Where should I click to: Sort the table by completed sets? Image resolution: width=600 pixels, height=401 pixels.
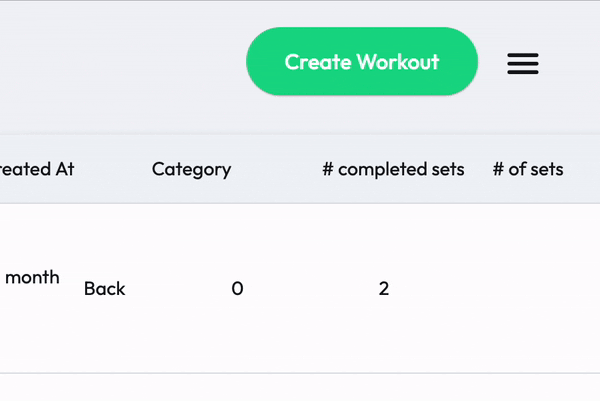(x=393, y=169)
